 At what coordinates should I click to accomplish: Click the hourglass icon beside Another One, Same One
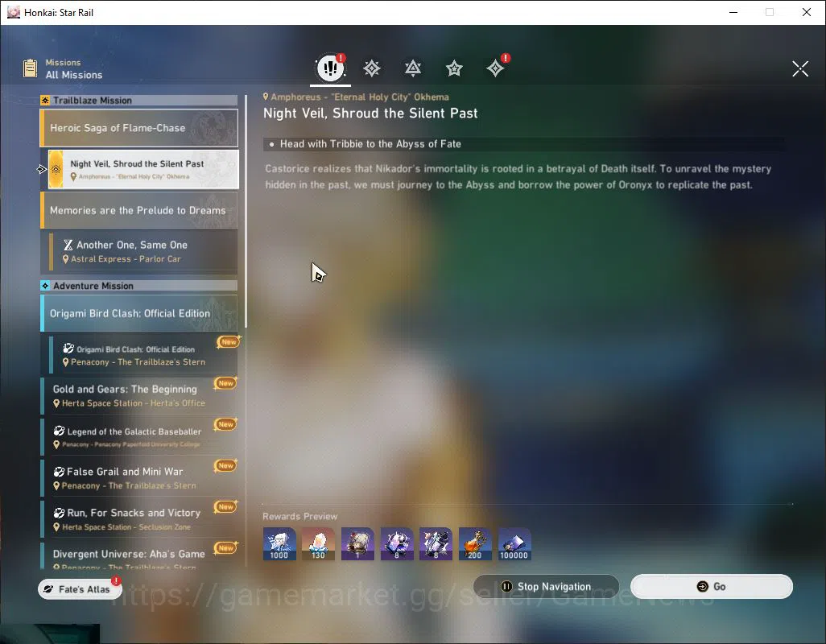[68, 245]
